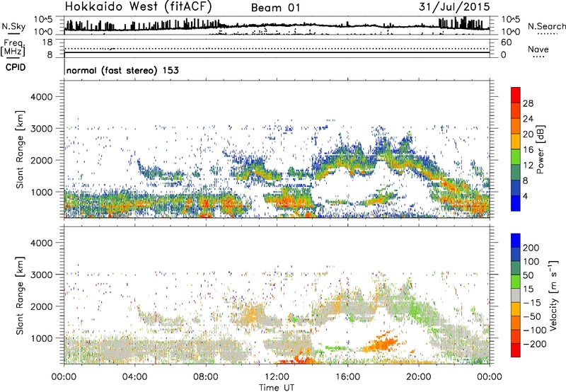
Task: Click the '20:00' time tick label
Action: (x=418, y=377)
